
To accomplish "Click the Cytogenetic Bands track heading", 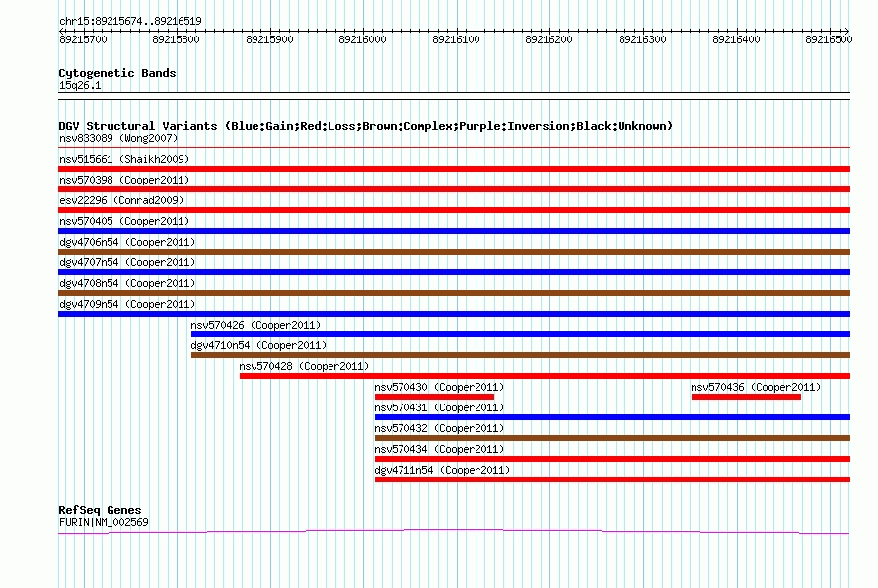I will [x=117, y=73].
